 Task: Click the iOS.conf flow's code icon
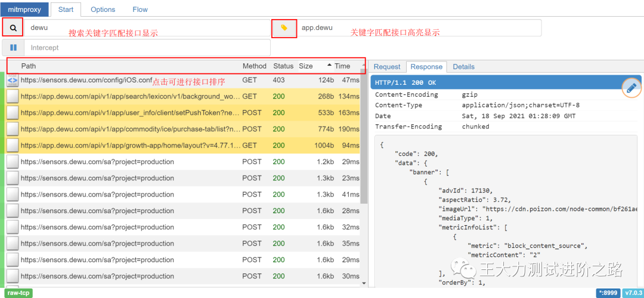tap(13, 80)
